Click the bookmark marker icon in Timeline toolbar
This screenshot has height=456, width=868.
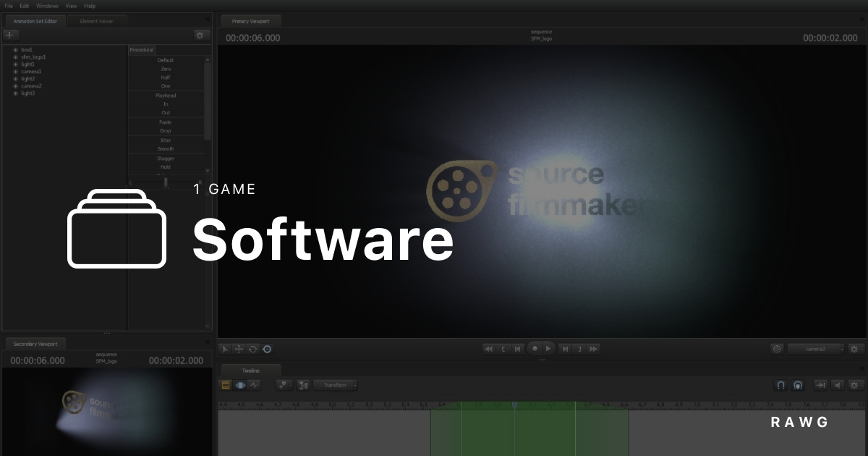point(284,385)
